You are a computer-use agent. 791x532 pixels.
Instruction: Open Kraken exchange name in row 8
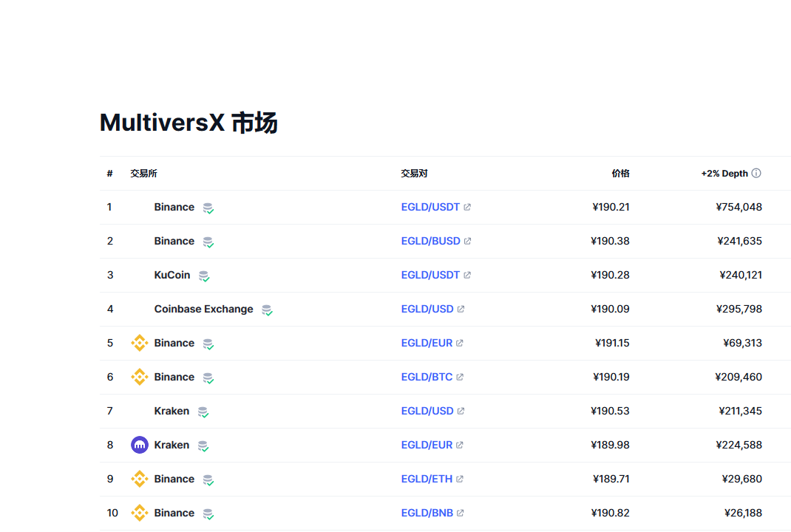tap(172, 445)
